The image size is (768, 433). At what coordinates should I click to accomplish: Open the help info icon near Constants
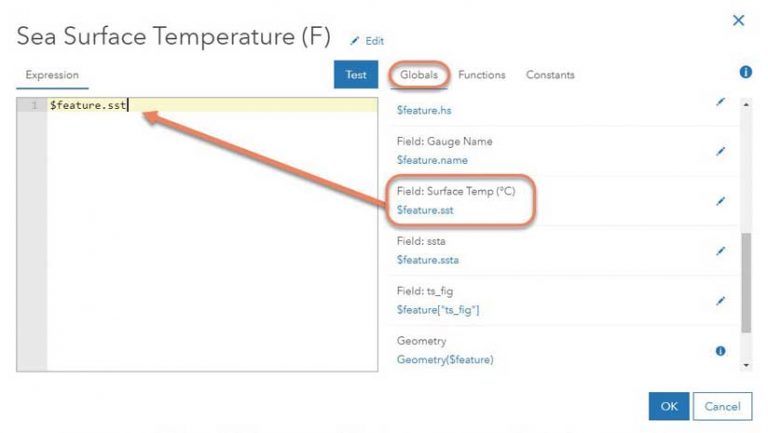pos(745,73)
